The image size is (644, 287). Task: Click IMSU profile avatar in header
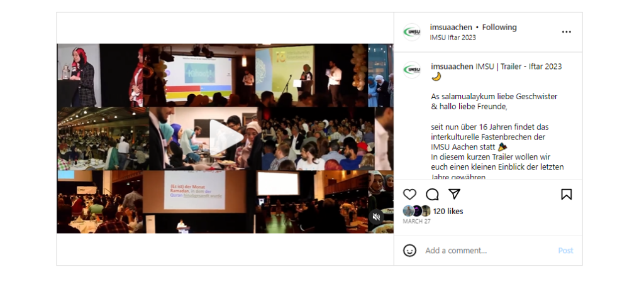point(411,32)
